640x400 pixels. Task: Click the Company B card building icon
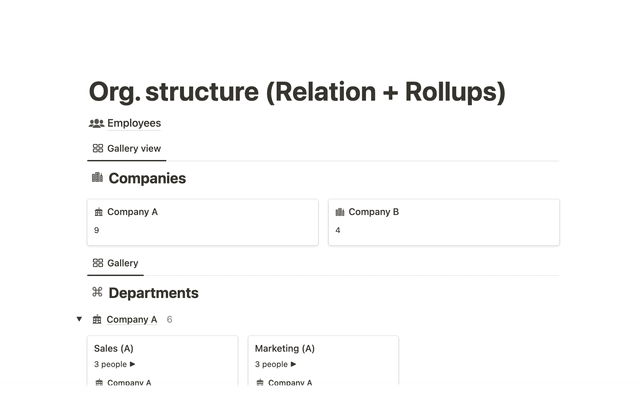(x=339, y=212)
